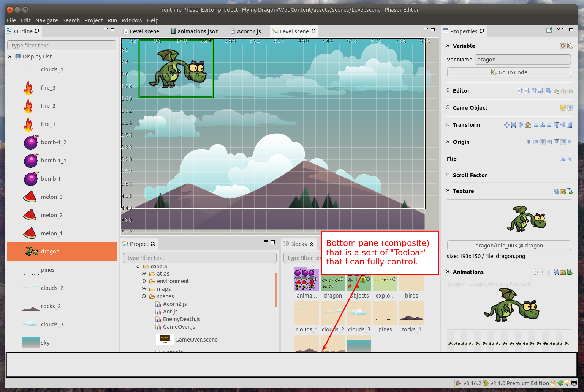584x392 pixels.
Task: Click the house icon in the Transform row
Action: (528, 125)
